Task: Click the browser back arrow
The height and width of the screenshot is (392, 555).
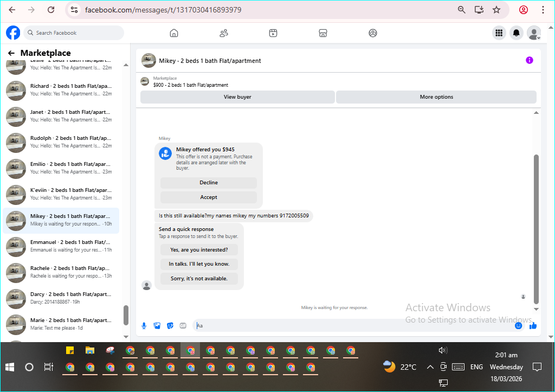Action: pyautogui.click(x=12, y=10)
